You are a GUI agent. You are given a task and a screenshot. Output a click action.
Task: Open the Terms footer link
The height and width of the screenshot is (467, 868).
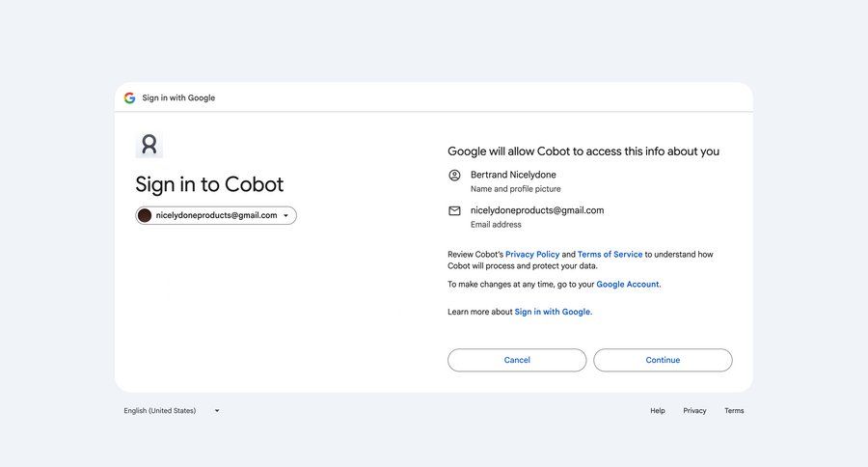pos(734,411)
